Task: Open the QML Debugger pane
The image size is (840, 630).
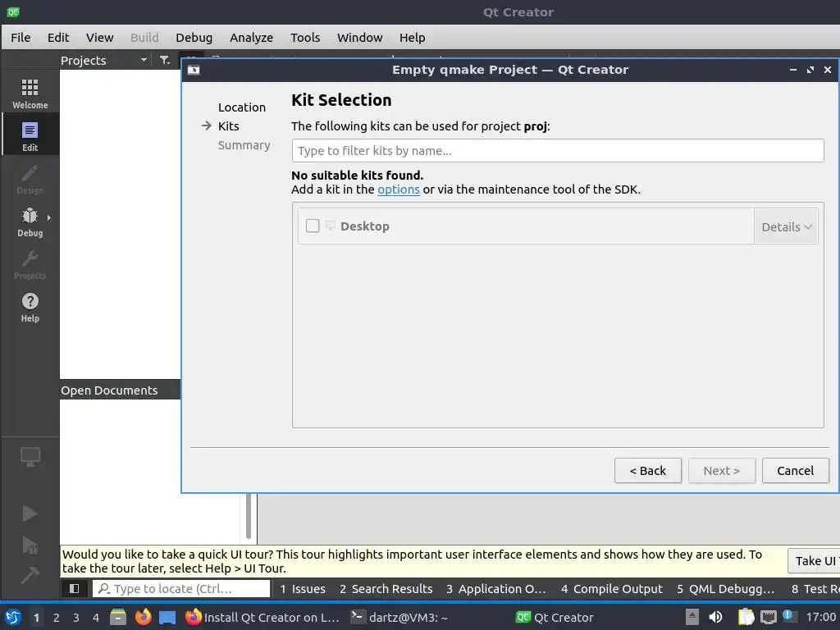Action: (726, 589)
